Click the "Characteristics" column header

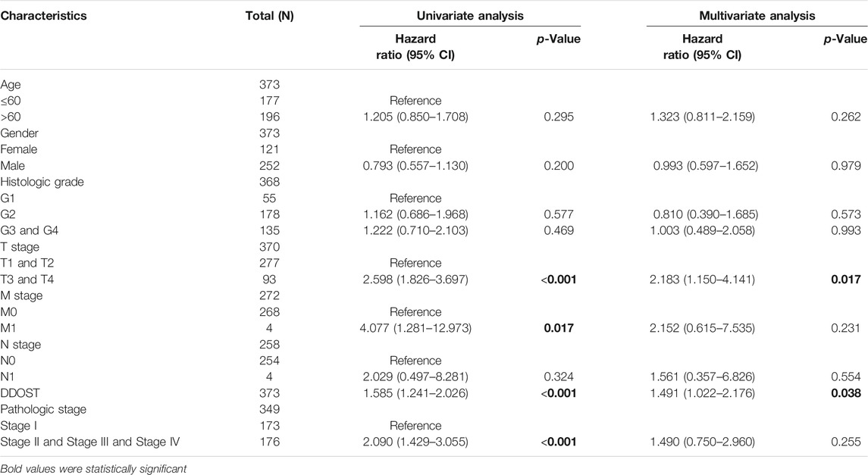coord(43,16)
